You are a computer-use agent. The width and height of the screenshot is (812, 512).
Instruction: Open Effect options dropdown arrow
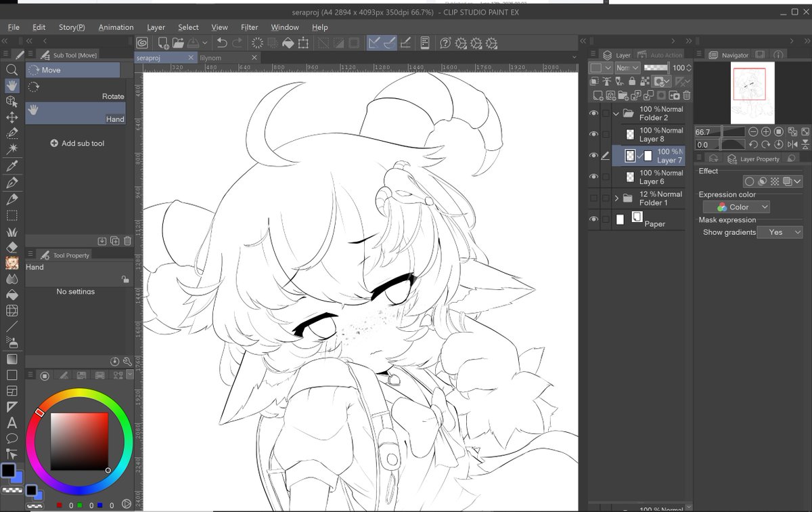pyautogui.click(x=798, y=182)
